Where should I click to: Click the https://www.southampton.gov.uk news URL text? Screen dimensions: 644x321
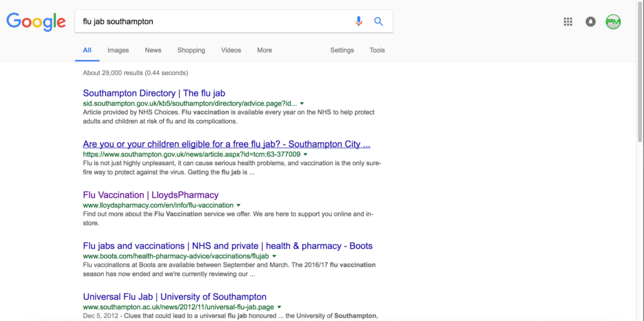pyautogui.click(x=191, y=155)
